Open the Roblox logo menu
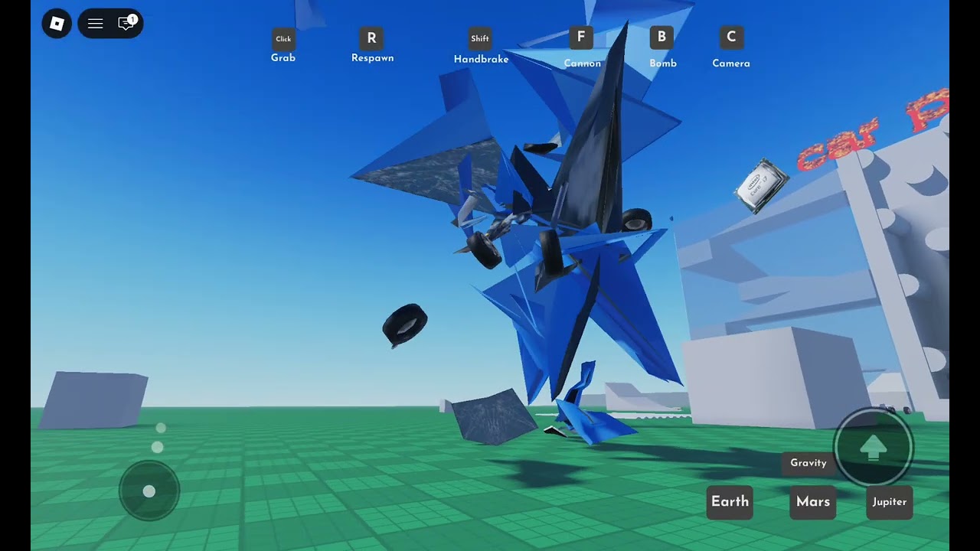 (57, 24)
